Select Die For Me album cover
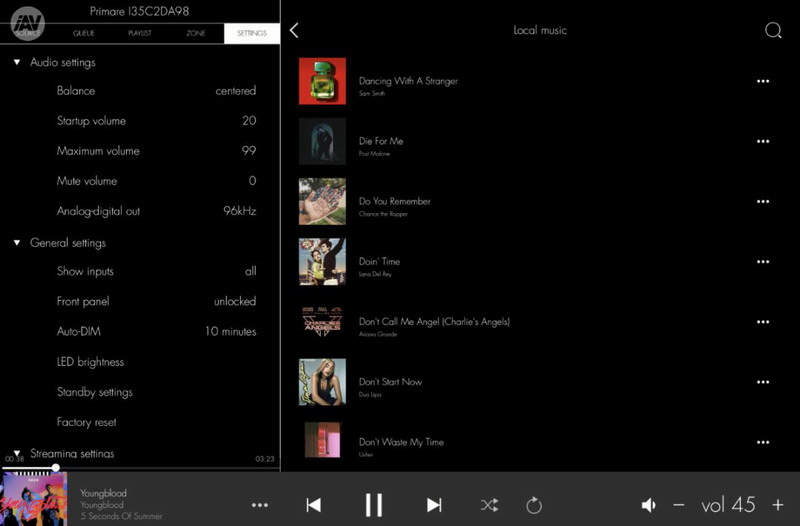This screenshot has width=800, height=526. click(322, 141)
